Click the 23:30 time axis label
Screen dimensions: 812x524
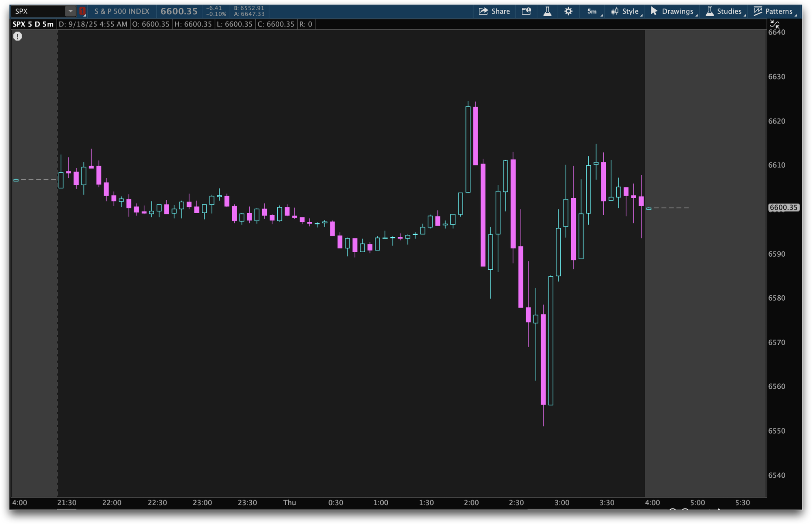click(247, 502)
